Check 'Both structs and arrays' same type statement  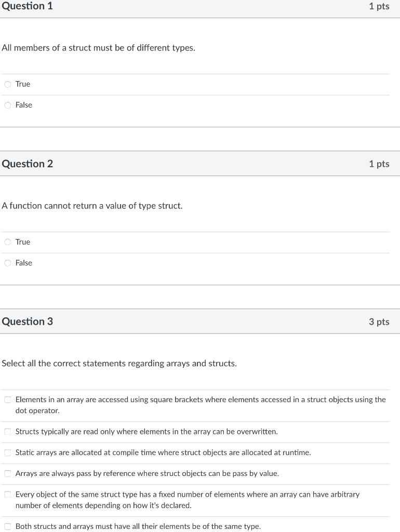click(x=7, y=526)
